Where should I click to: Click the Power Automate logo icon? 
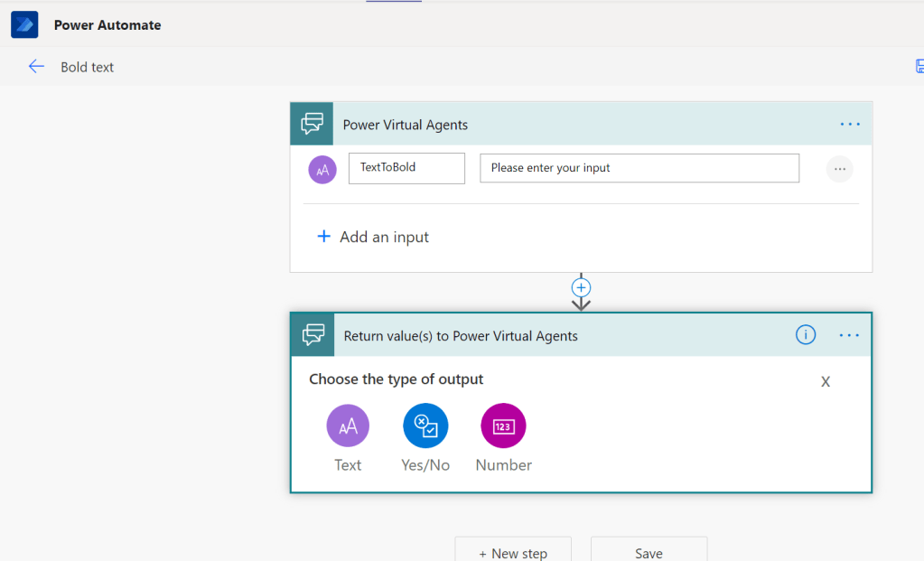click(24, 24)
